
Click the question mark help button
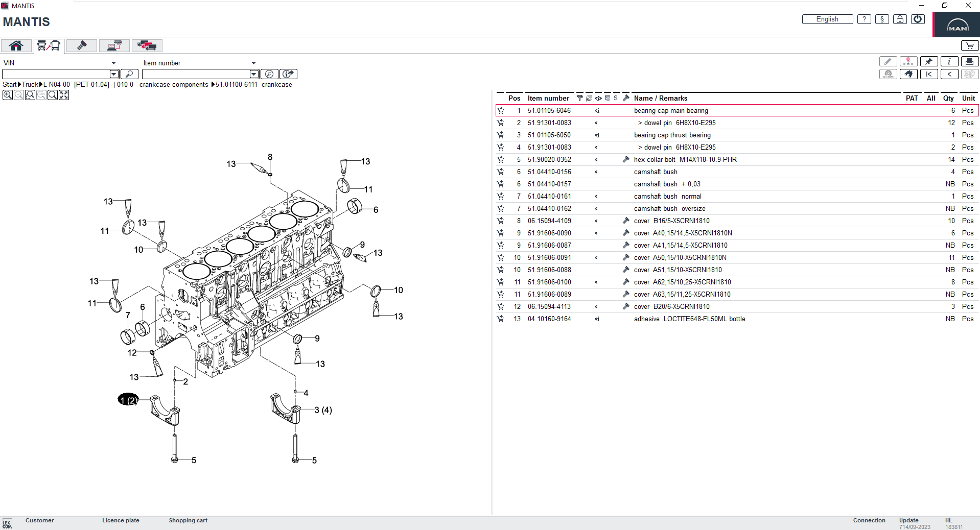864,19
